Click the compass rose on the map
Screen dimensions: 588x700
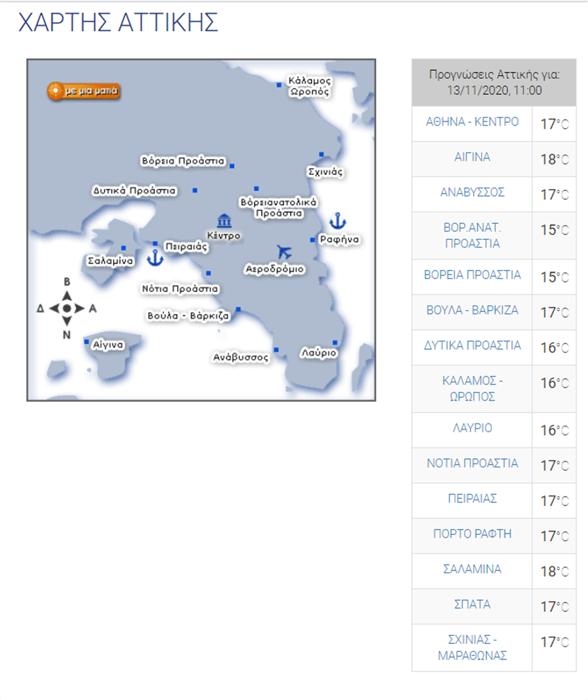point(66,308)
